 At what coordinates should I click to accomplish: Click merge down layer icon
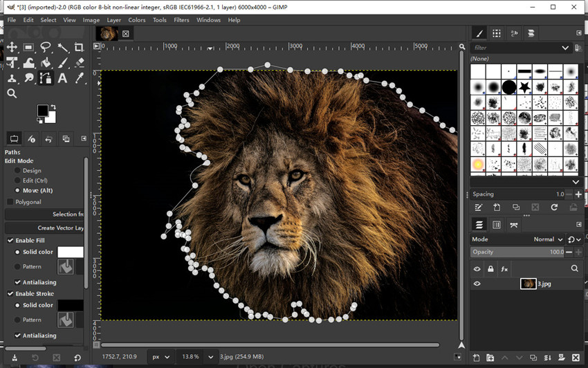(547, 358)
